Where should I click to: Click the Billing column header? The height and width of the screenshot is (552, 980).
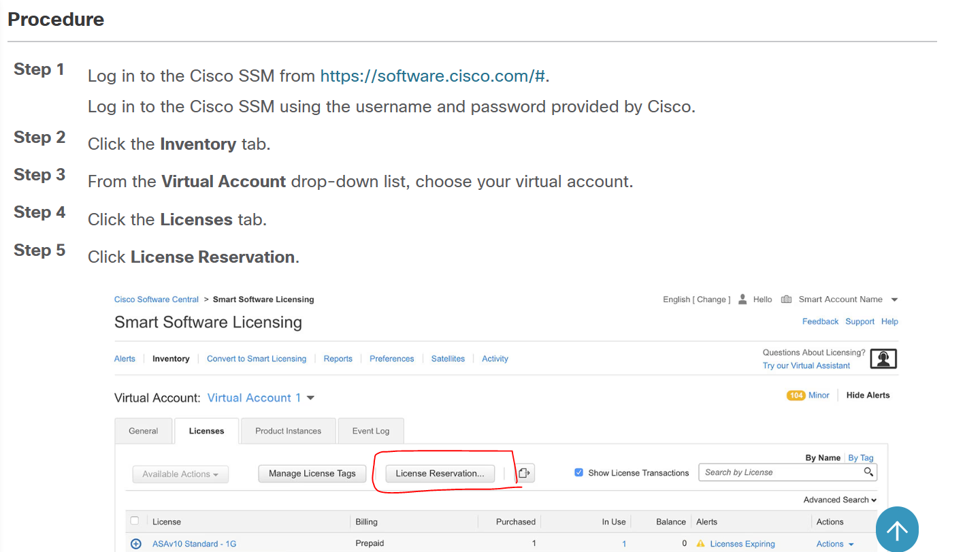[366, 522]
